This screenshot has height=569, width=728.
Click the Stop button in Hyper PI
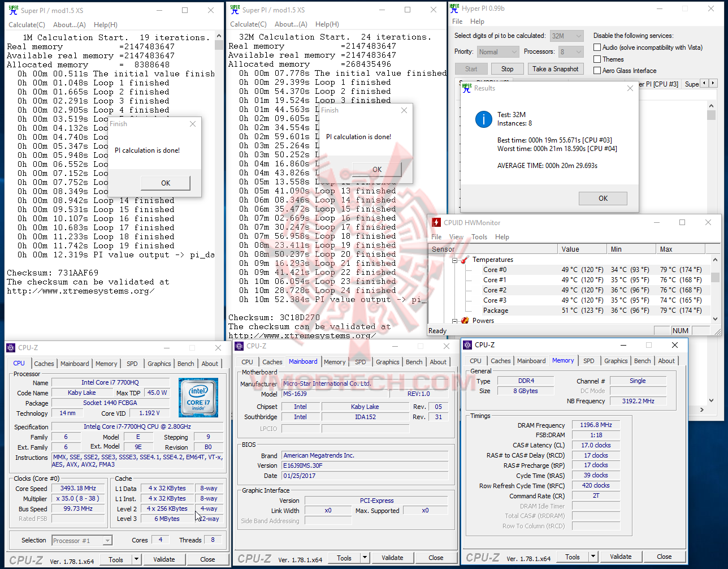pyautogui.click(x=507, y=69)
